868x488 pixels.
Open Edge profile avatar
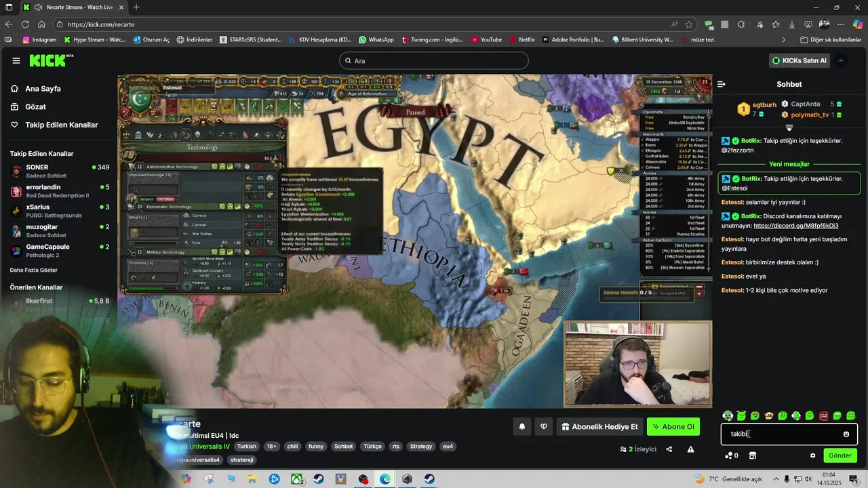(825, 24)
